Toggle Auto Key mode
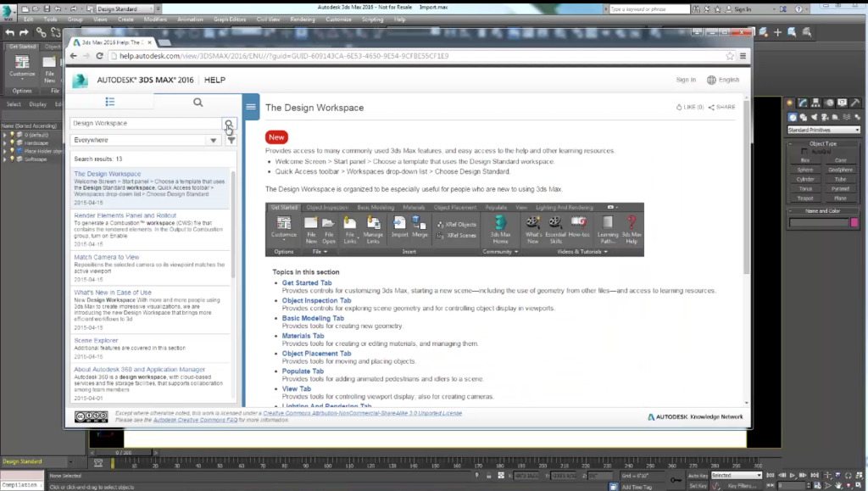 tap(698, 476)
